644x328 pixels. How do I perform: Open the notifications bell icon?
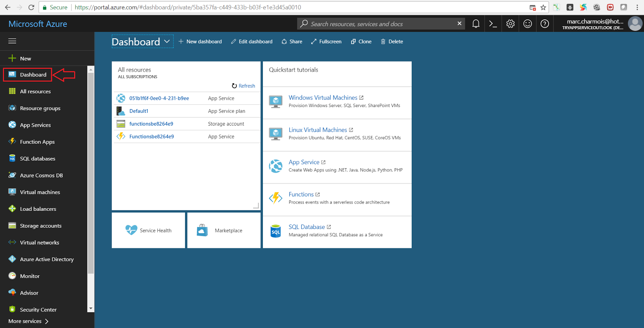(476, 24)
